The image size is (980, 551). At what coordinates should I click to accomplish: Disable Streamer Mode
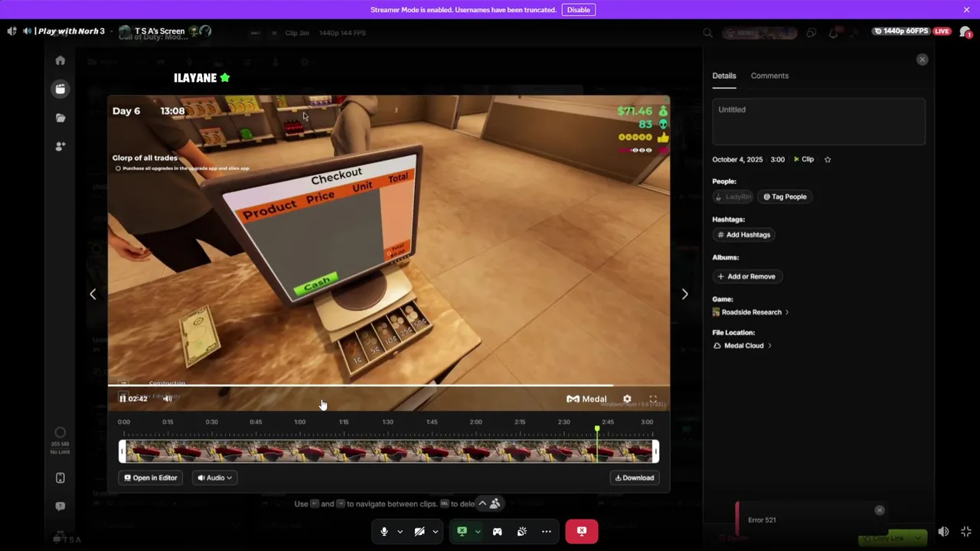click(578, 10)
